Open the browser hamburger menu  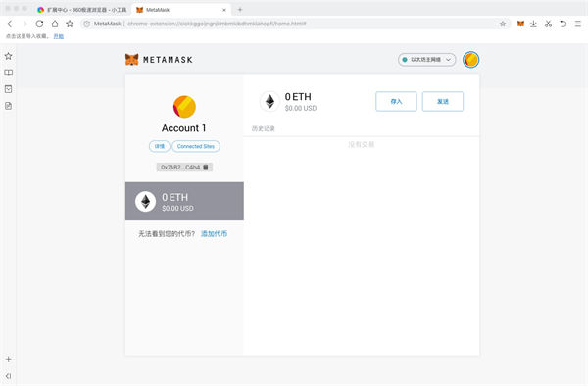click(x=578, y=24)
